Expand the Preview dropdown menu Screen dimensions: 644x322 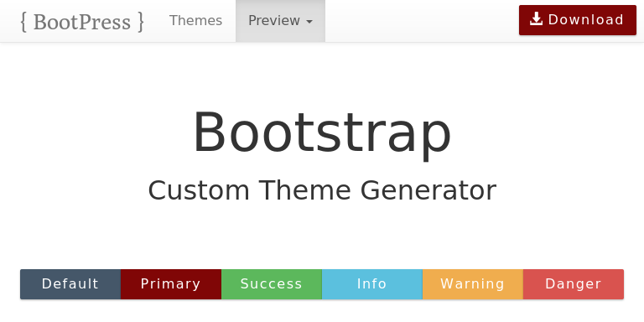click(x=281, y=20)
